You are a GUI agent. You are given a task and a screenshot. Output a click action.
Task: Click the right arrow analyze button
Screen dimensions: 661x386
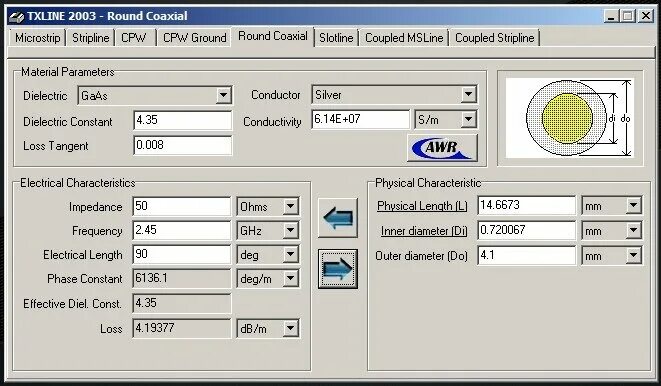(338, 269)
